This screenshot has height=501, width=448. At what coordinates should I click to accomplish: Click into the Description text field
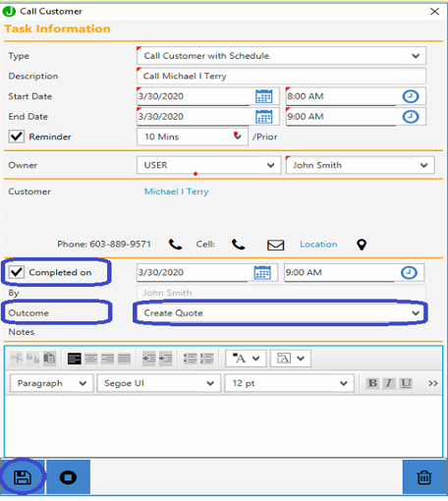point(281,76)
